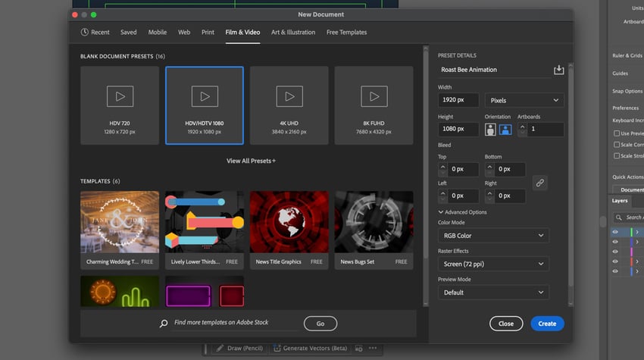Open the Default preview mode dropdown
Image resolution: width=644 pixels, height=360 pixels.
493,293
